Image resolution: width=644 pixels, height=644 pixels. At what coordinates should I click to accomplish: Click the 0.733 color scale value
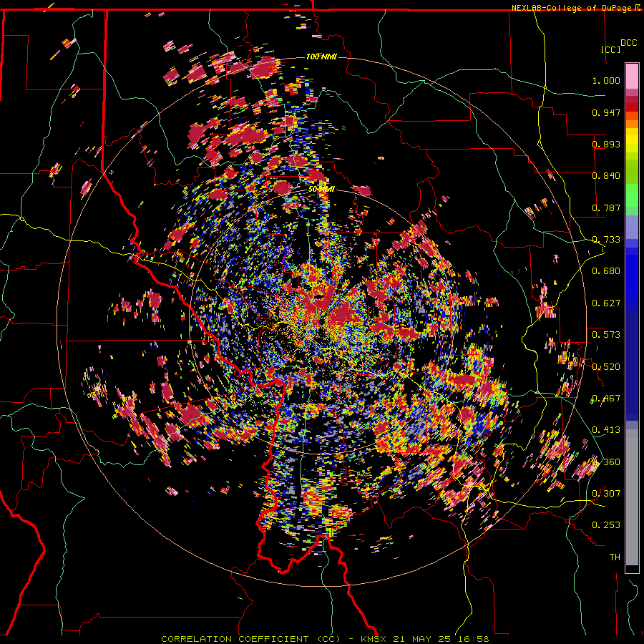606,239
